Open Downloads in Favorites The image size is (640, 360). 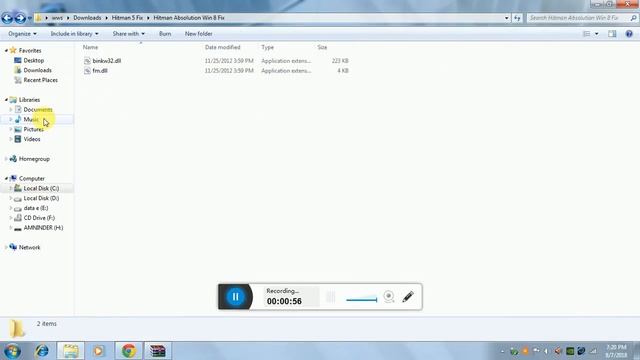(37, 70)
